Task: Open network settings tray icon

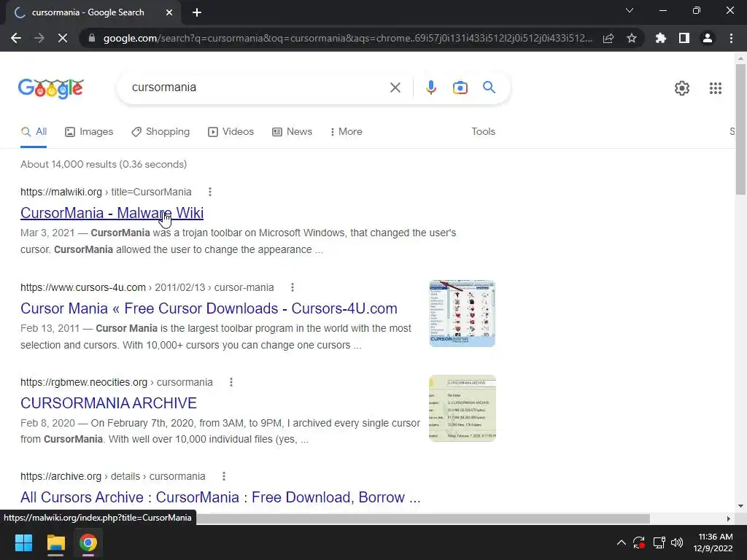Action: point(659,542)
